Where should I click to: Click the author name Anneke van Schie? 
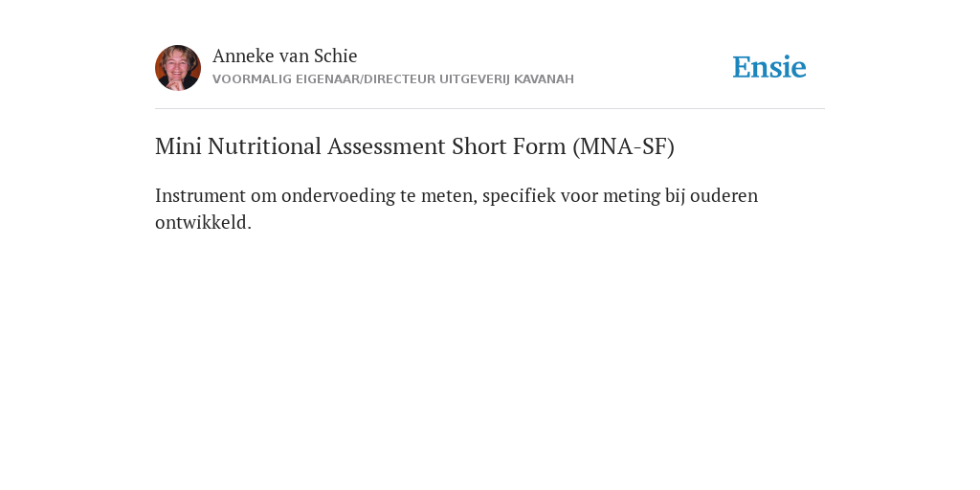(285, 56)
